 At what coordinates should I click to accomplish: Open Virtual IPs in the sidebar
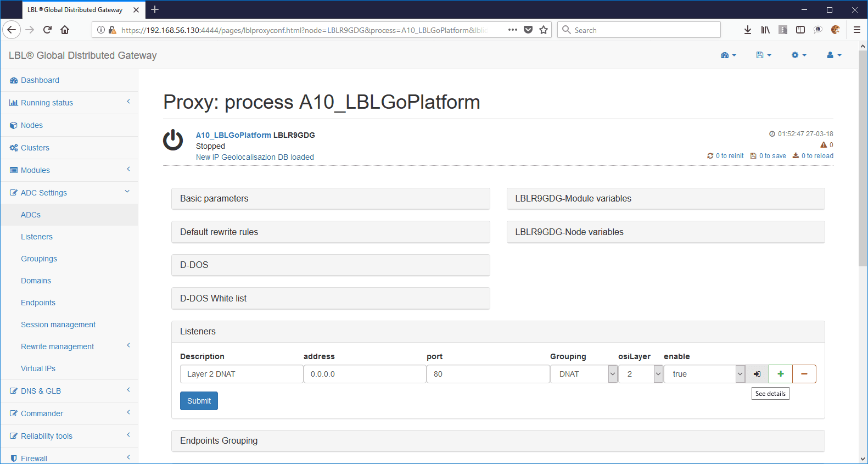tap(69, 368)
